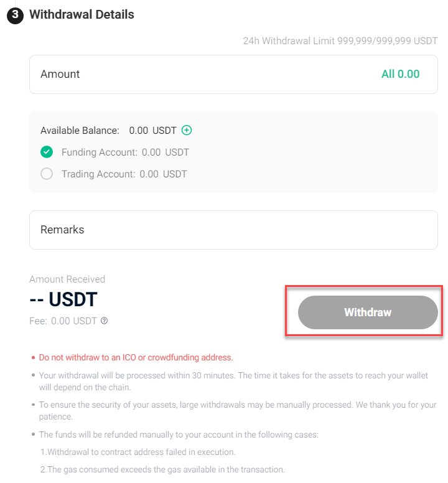448x483 pixels.
Task: Click the Withdrawal Details heading
Action: pos(82,14)
